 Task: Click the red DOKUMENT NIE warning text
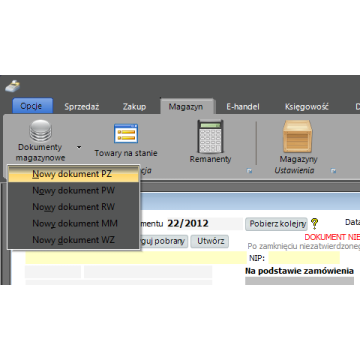[x=332, y=237]
